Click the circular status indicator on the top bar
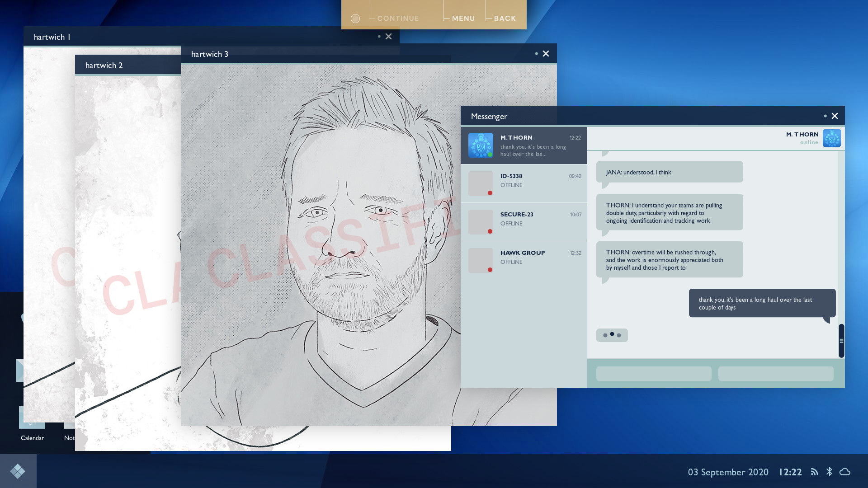Screen dimensions: 868x488 (x=355, y=19)
